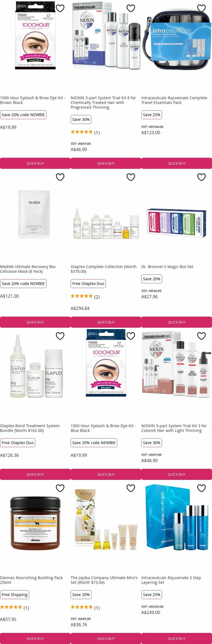
Task: Open Olaplex Complete Collection product title
Action: 103,269
